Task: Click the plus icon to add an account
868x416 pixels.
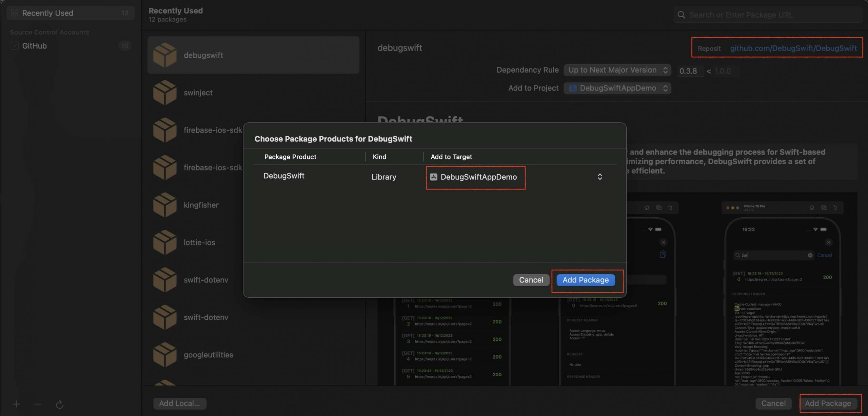Action: click(x=16, y=404)
